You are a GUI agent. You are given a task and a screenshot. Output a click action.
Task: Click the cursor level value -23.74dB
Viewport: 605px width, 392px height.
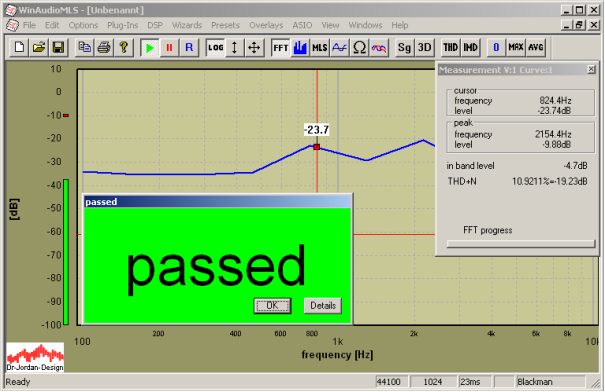554,111
